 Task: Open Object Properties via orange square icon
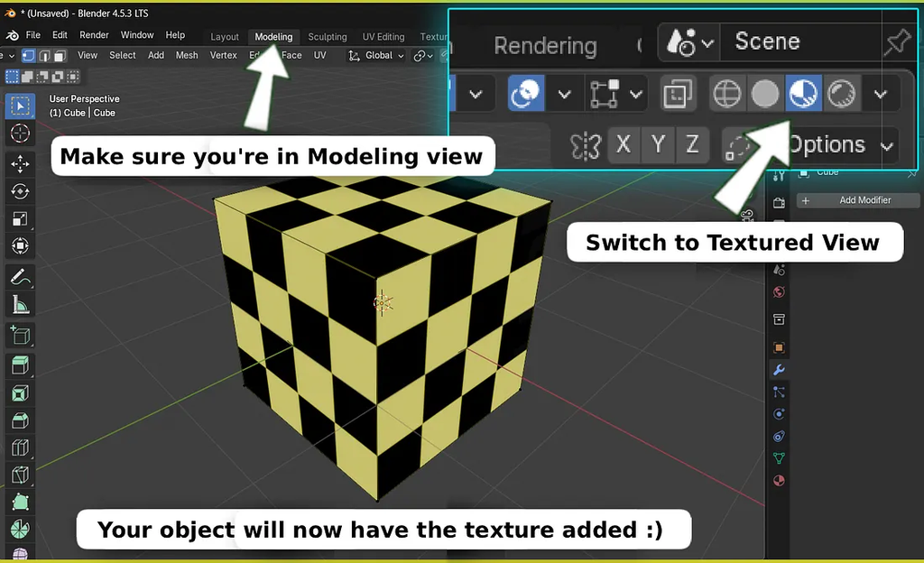tap(778, 347)
